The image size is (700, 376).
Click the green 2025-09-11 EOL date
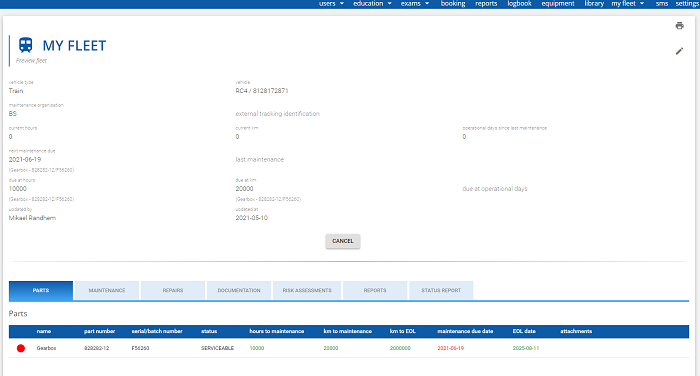[x=526, y=348]
